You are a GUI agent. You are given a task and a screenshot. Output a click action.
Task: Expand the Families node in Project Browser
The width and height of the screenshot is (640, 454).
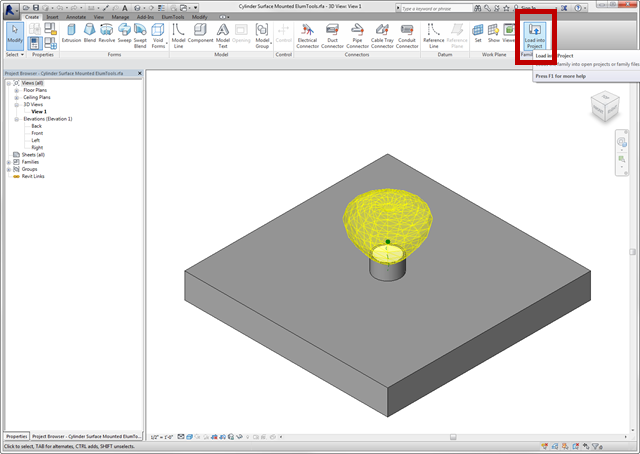[x=9, y=162]
